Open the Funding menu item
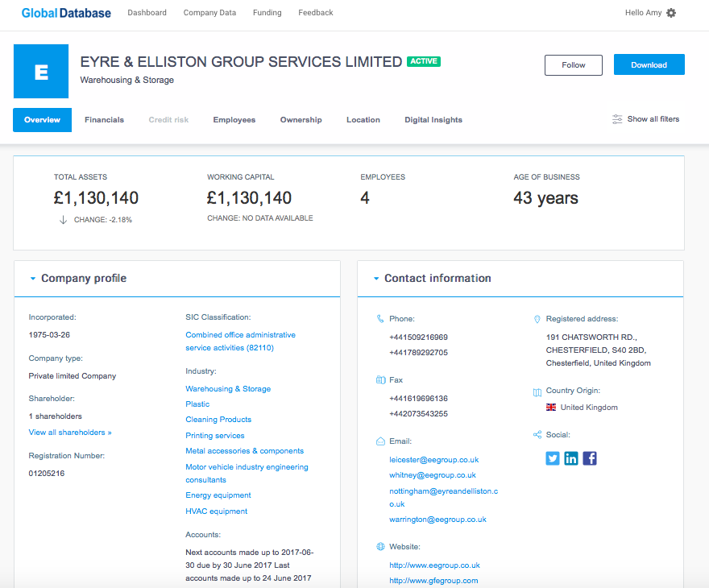The image size is (709, 588). (267, 13)
